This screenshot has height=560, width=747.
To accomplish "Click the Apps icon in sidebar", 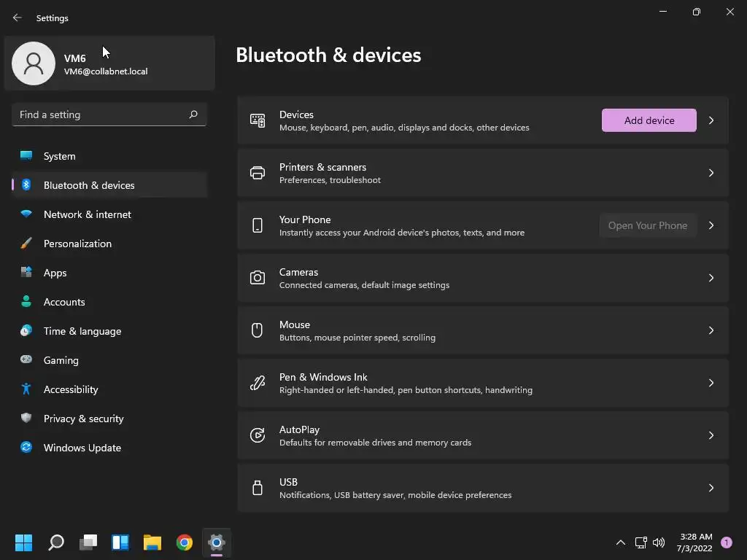I will [x=26, y=273].
